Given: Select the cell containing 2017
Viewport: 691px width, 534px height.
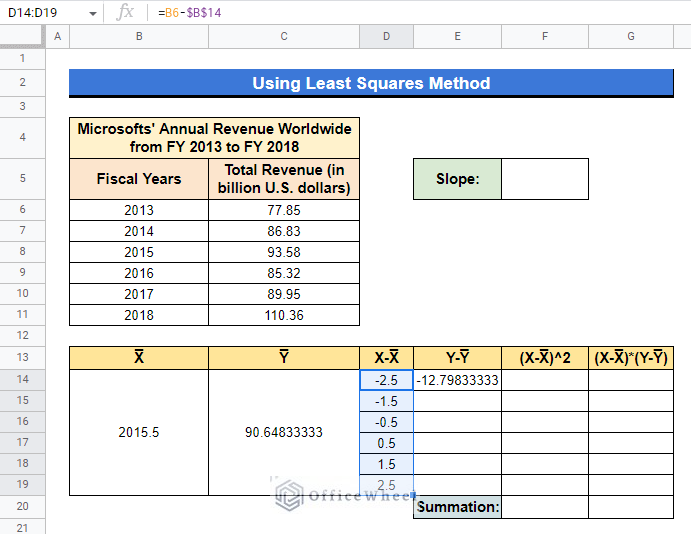Looking at the screenshot, I should click(x=139, y=294).
